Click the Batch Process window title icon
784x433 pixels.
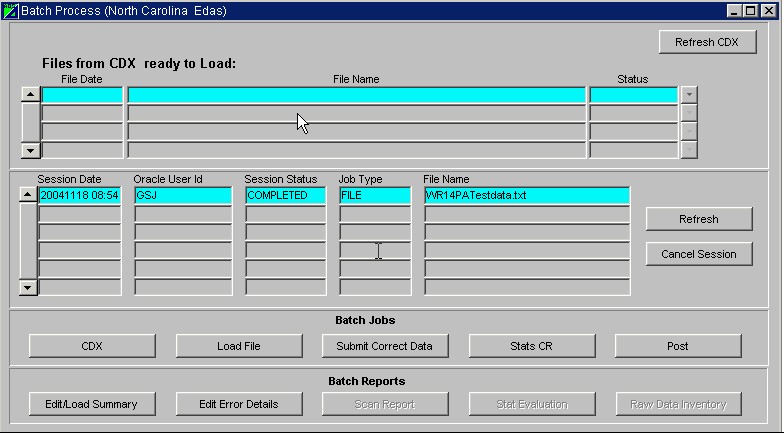(x=11, y=11)
